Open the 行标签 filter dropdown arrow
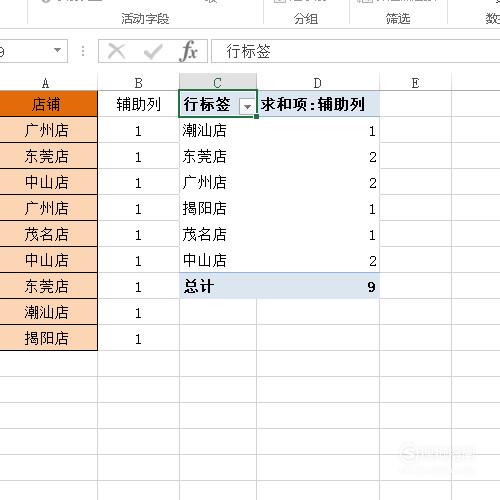Image resolution: width=500 pixels, height=500 pixels. [x=247, y=107]
